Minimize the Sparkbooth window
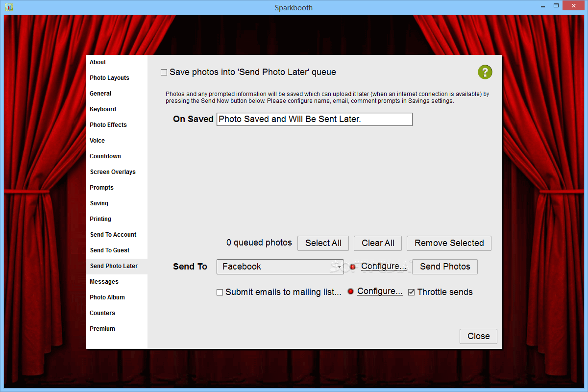The width and height of the screenshot is (588, 392). tap(542, 7)
